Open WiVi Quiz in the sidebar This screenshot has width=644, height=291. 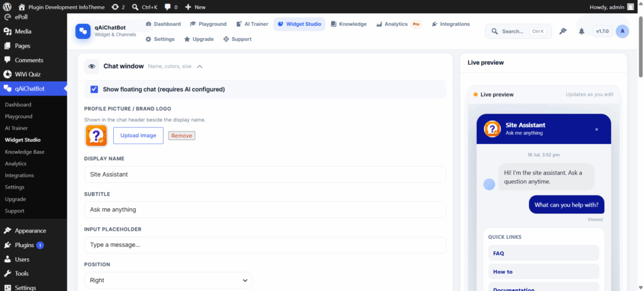pos(28,74)
